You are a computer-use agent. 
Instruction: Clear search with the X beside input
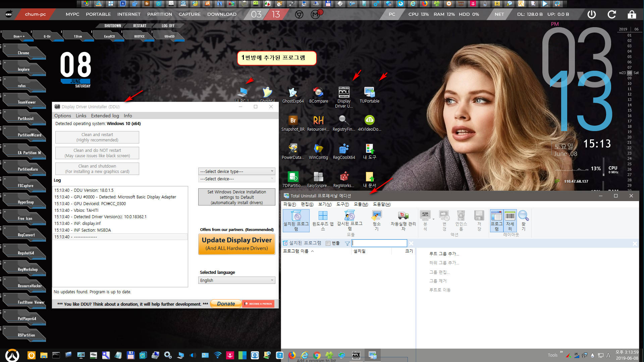pyautogui.click(x=411, y=243)
